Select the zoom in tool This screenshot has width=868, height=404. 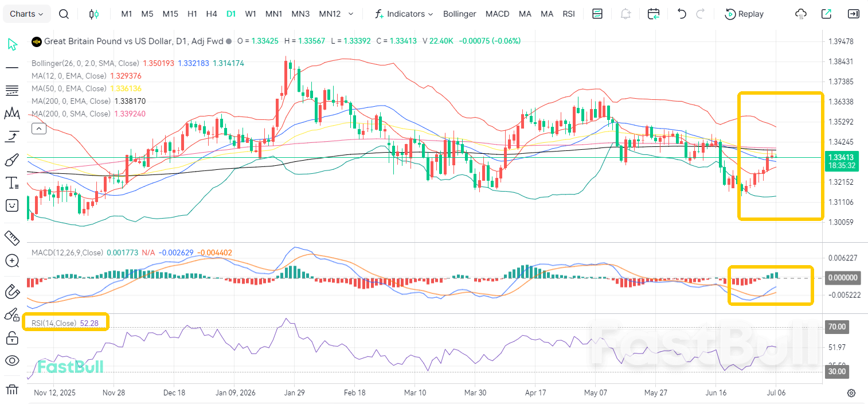[12, 261]
